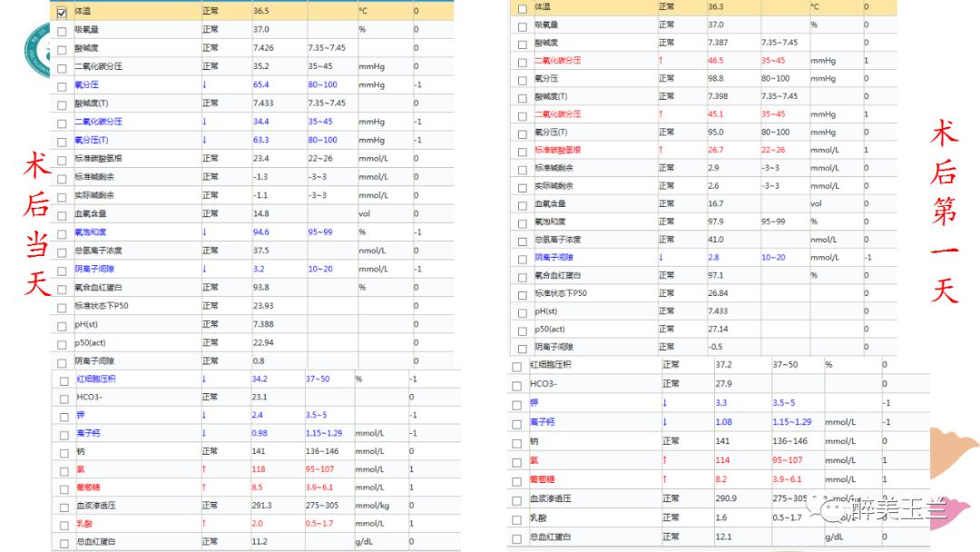Tick 总血红蛋白 12.1 row checkbox, 术后第一天 table
The width and height of the screenshot is (980, 552).
point(516,539)
